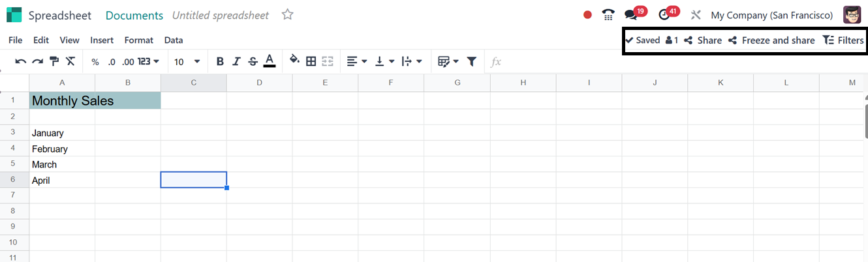Toggle bold formatting
This screenshot has height=262, width=868.
pyautogui.click(x=220, y=61)
